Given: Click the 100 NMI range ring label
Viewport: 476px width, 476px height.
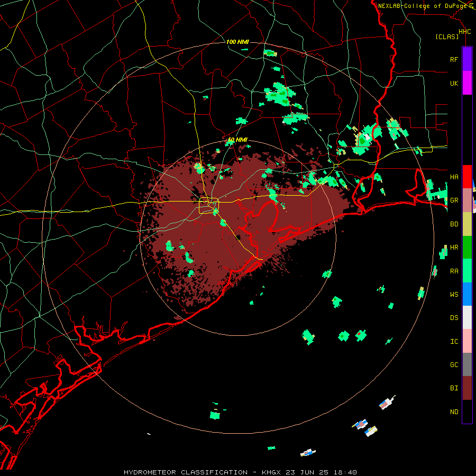Looking at the screenshot, I should point(237,42).
